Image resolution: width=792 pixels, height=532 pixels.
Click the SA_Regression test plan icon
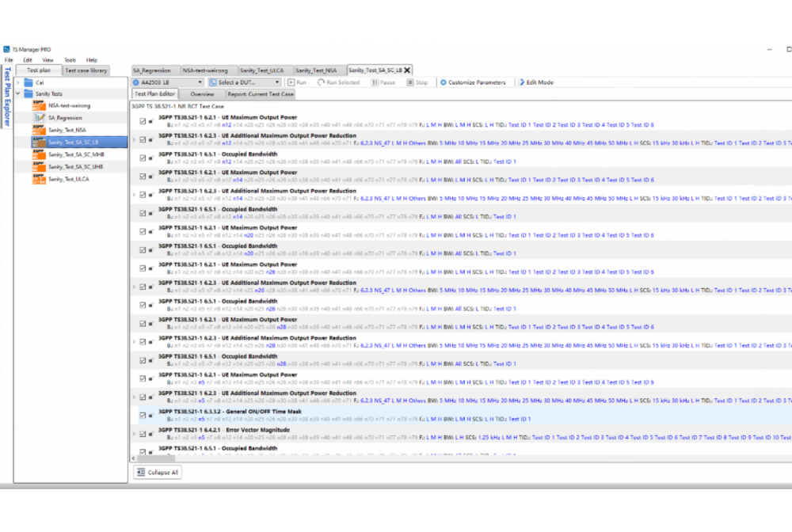(x=39, y=117)
